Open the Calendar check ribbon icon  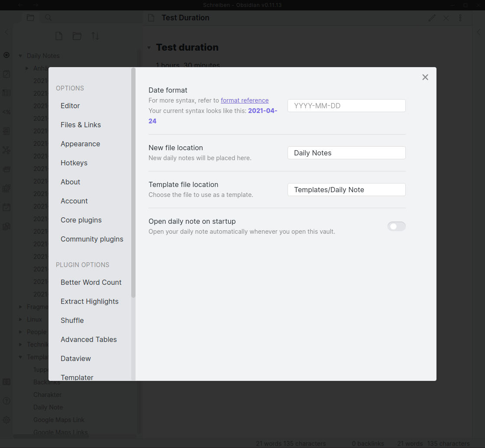pyautogui.click(x=6, y=207)
